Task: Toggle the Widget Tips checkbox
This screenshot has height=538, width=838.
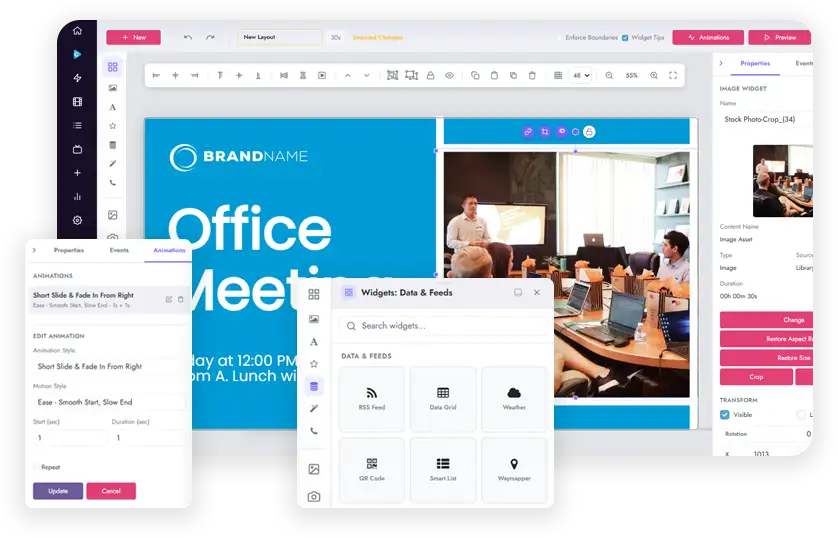Action: pyautogui.click(x=625, y=38)
